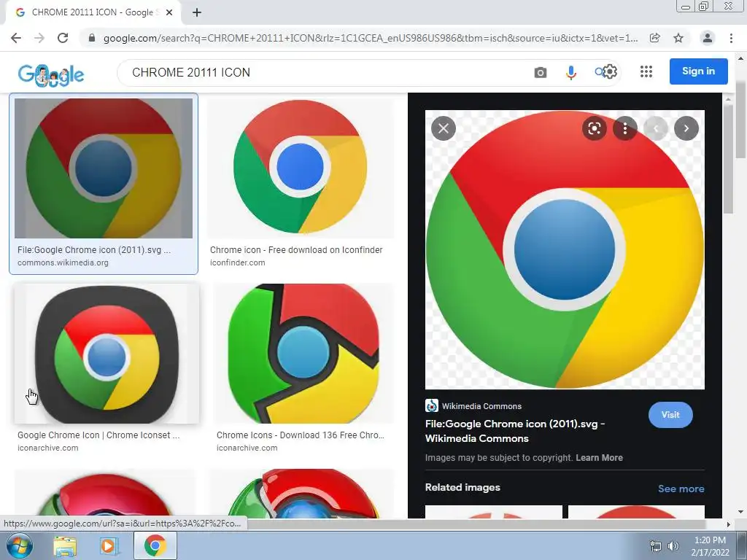Click the preview panel scrollbar thumb

727,158
